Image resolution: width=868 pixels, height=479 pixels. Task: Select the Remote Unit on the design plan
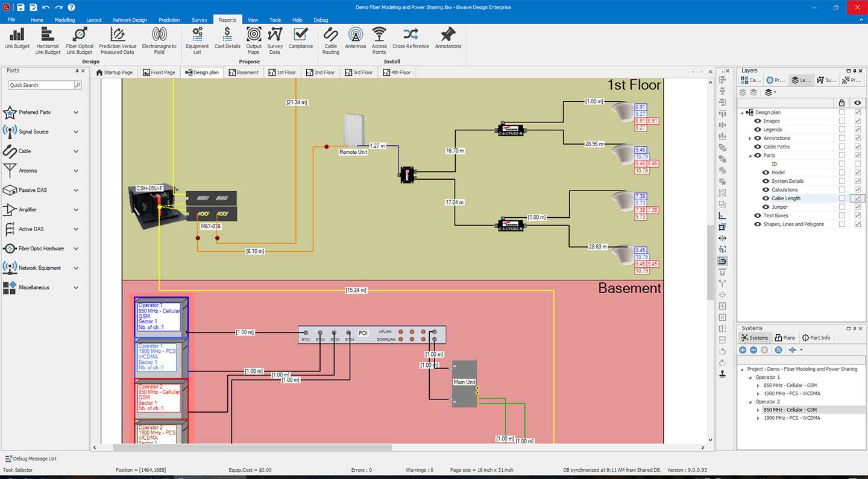(354, 131)
